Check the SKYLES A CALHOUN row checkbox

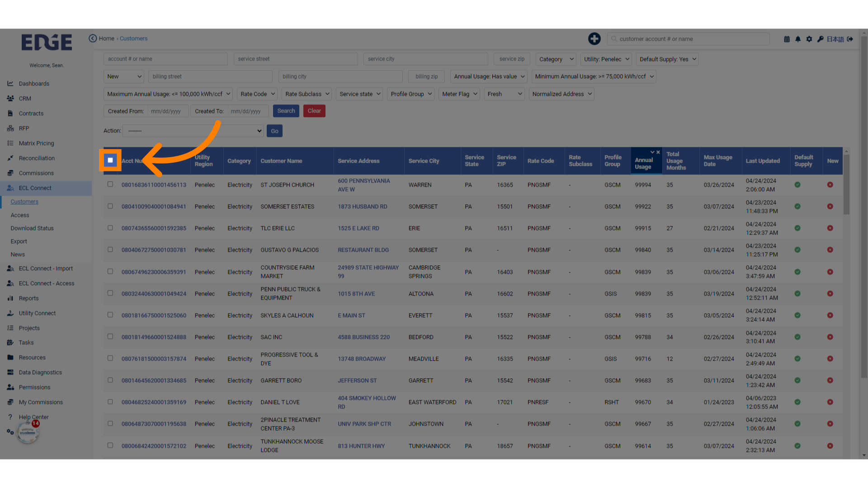point(110,315)
